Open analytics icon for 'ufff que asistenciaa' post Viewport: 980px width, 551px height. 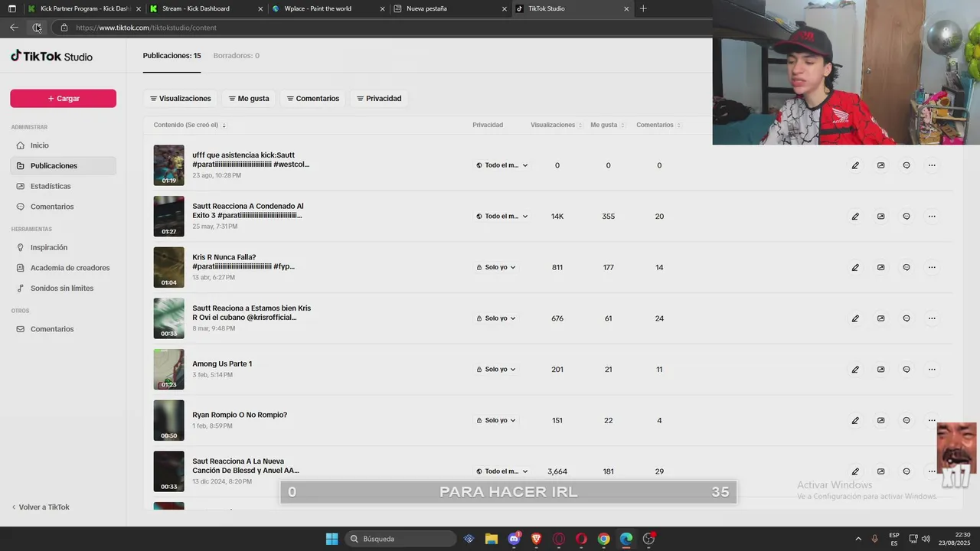880,165
